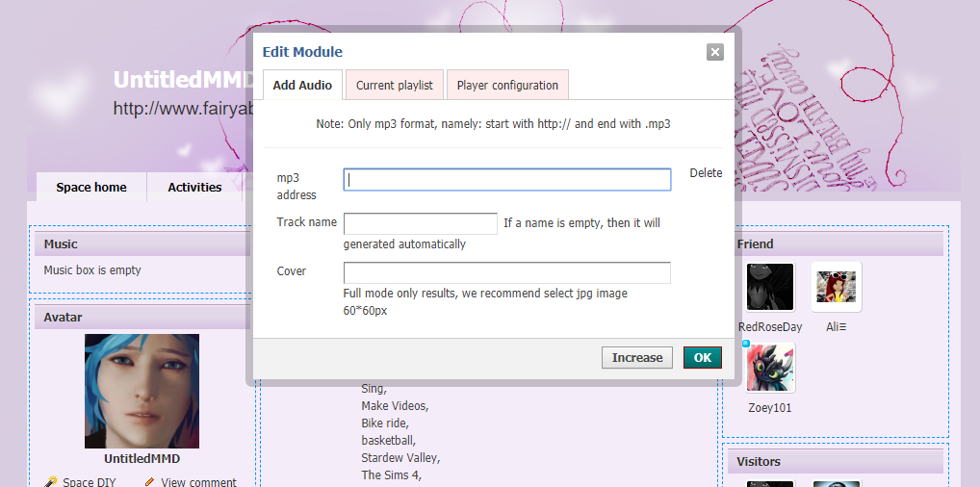Image resolution: width=980 pixels, height=487 pixels.
Task: Click the Zoey101 friend name link
Action: tap(770, 407)
